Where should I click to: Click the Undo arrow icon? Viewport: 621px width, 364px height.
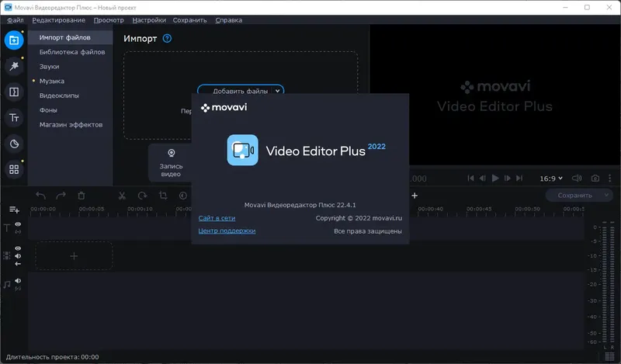coord(41,196)
